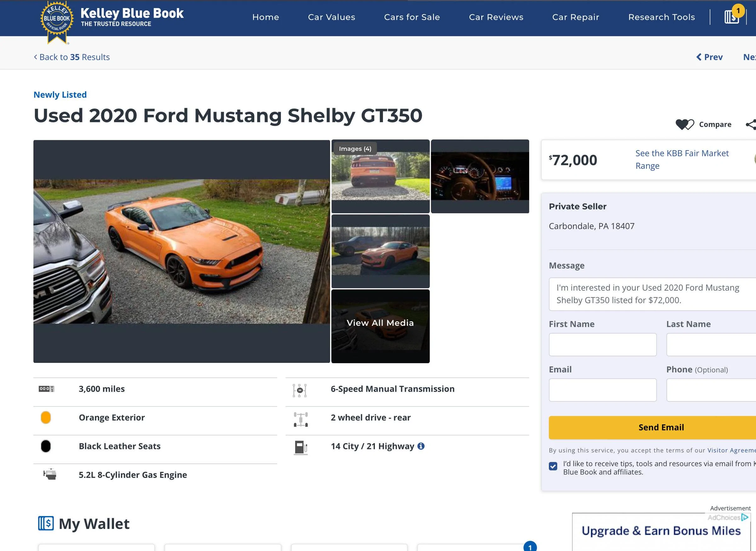
Task: Open the Mustang with truck thumbnail
Action: 380,251
